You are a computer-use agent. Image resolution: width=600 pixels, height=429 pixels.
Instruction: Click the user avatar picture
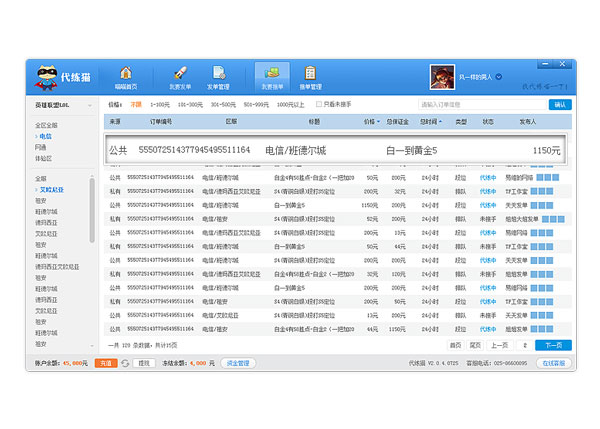click(440, 76)
